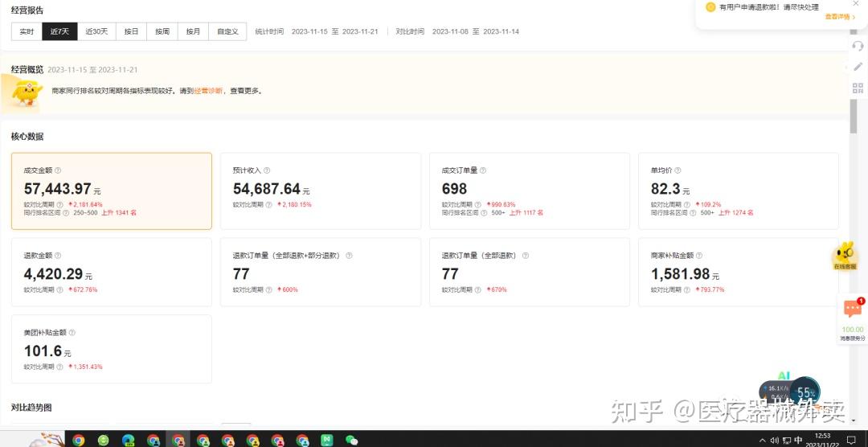Click 同行排名区间 help icon in 单均价 card
868x447 pixels.
click(x=693, y=213)
